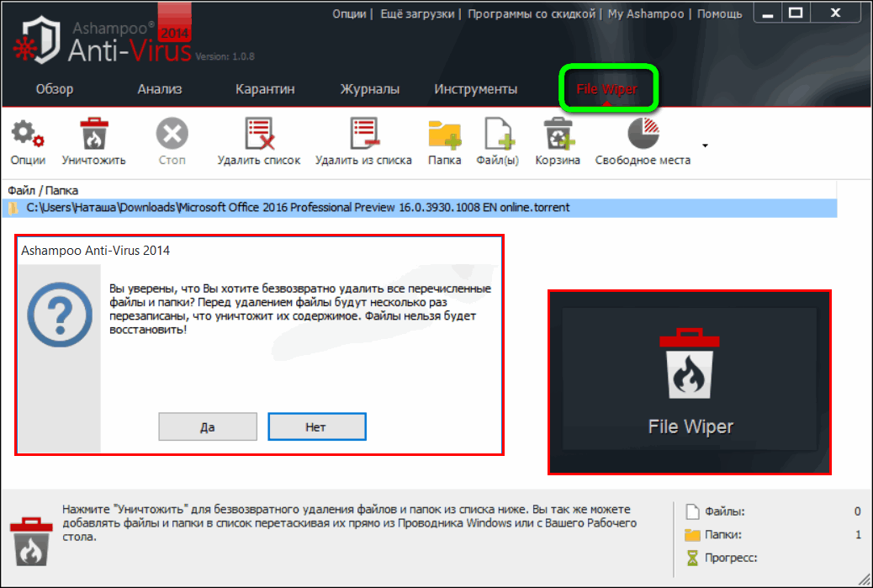Click the Файл / Папка column header
Viewport: 873px width, 588px height.
click(43, 190)
